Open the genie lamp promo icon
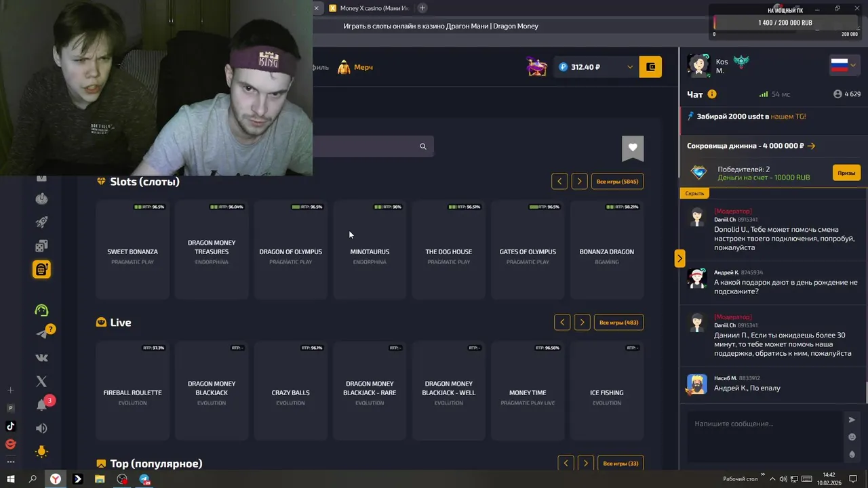This screenshot has width=868, height=488. point(536,66)
